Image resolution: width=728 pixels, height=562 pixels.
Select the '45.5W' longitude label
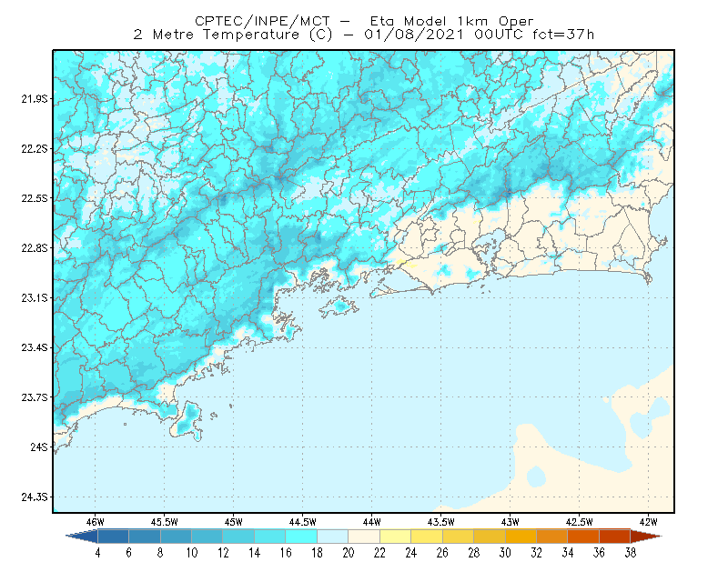coord(165,522)
